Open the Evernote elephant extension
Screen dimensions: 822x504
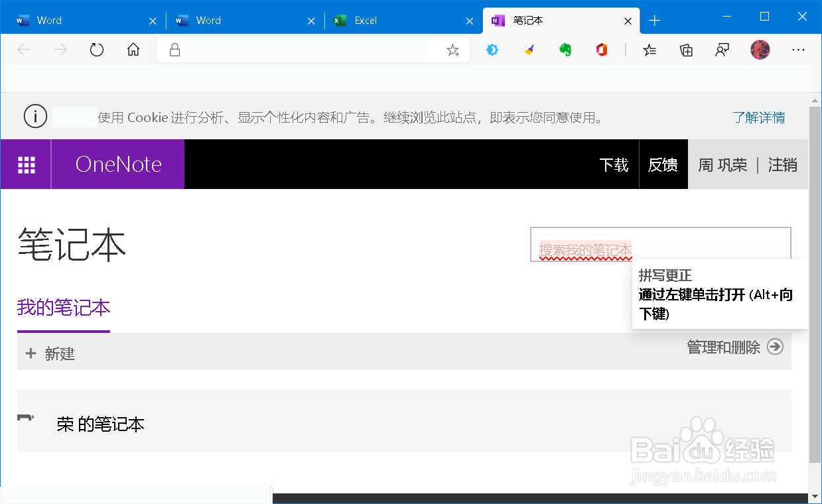click(x=565, y=50)
